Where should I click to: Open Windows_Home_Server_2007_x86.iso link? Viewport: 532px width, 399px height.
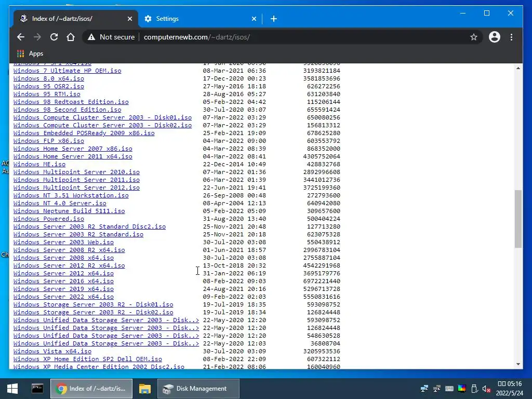[73, 149]
